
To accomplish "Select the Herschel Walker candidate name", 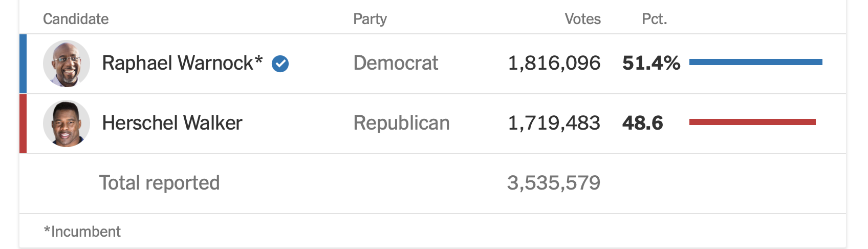I will pyautogui.click(x=172, y=123).
